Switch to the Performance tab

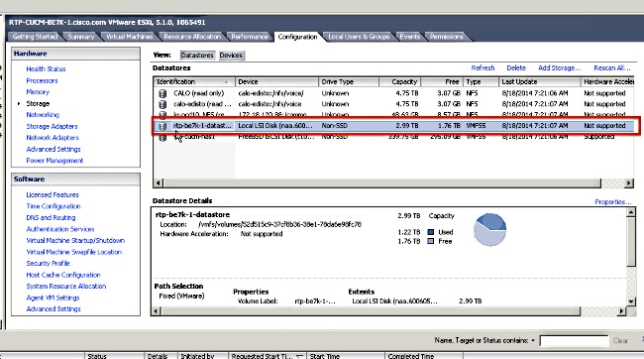click(249, 37)
